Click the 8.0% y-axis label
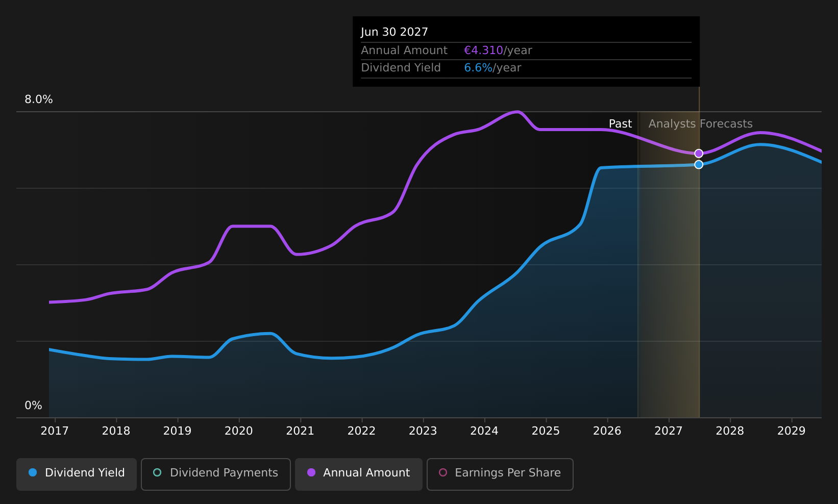Screen dimensions: 838x504 pos(39,99)
